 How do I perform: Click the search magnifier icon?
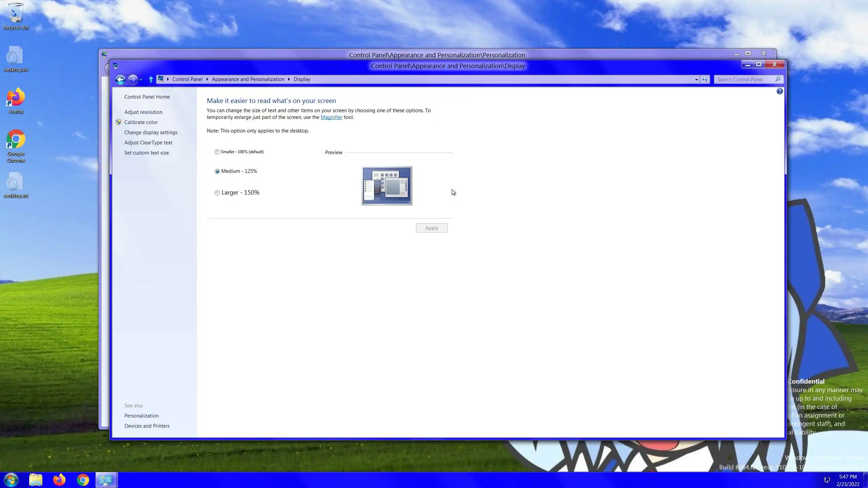pos(778,79)
